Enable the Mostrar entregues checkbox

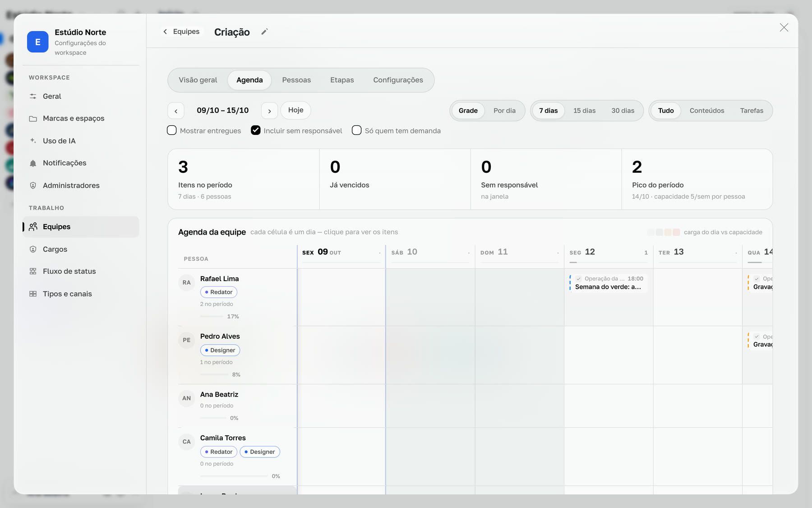tap(172, 130)
